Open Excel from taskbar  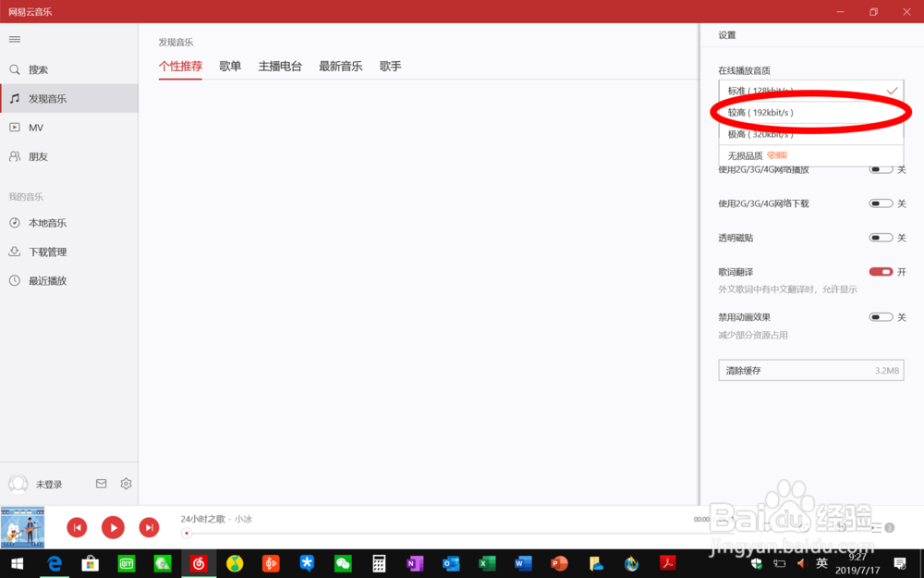(x=487, y=564)
